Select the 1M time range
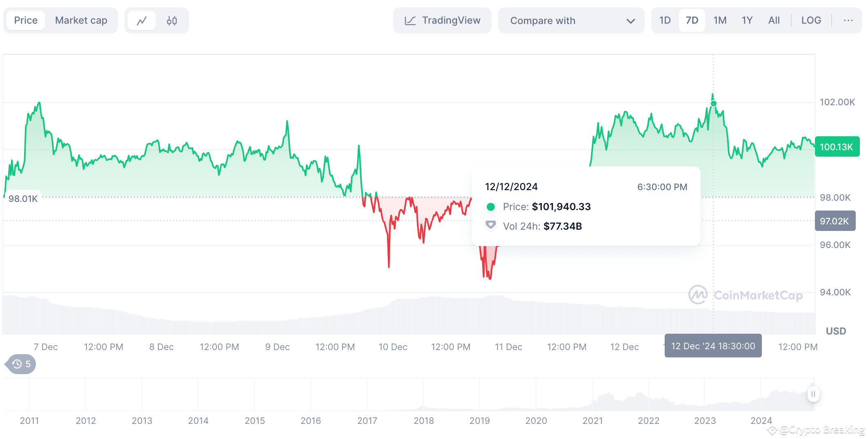Image resolution: width=868 pixels, height=439 pixels. 720,21
